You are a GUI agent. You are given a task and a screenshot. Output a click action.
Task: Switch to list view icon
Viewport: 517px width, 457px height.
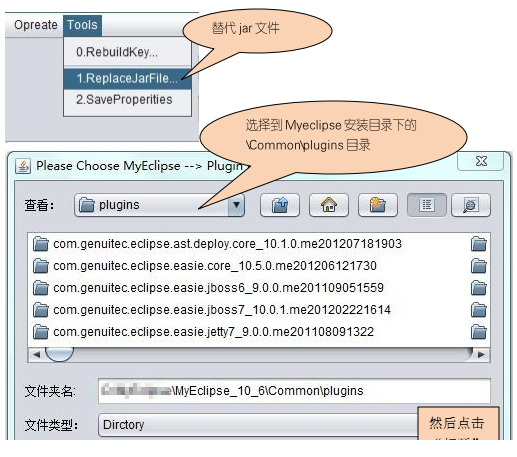click(427, 205)
